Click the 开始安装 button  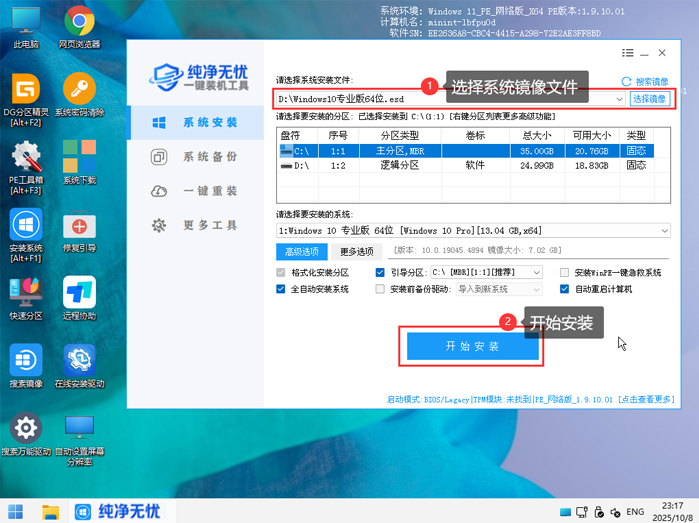coord(472,346)
